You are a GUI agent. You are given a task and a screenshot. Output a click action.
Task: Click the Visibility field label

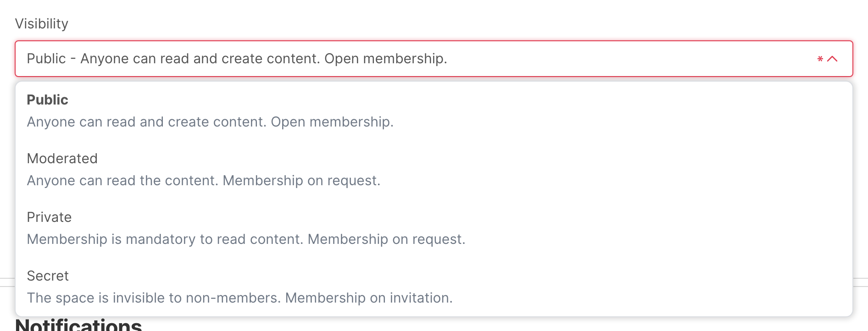click(42, 24)
